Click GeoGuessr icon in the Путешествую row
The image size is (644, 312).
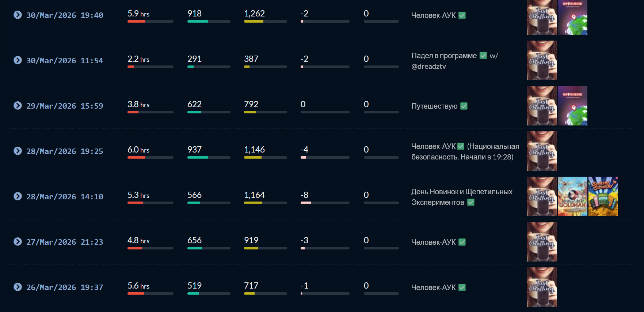572,106
